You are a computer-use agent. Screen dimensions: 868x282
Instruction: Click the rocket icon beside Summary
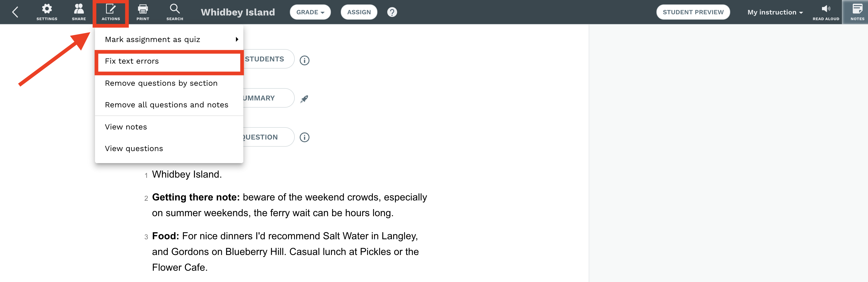(x=304, y=99)
